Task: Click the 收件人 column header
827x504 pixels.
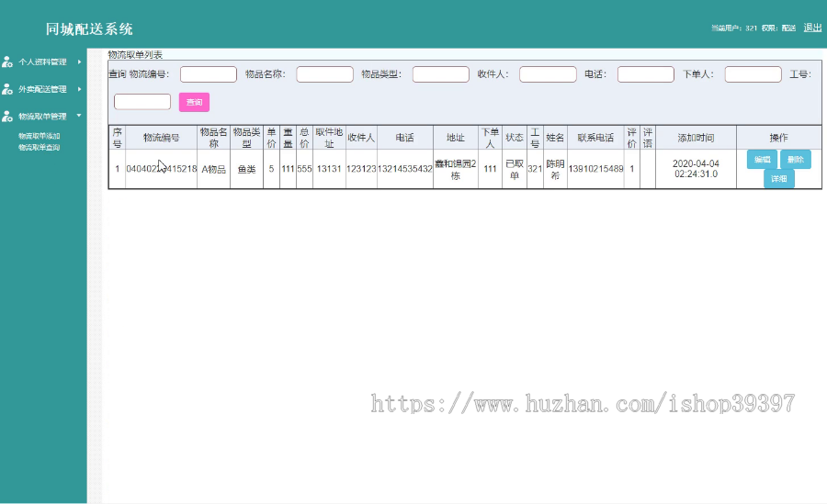Action: 361,138
